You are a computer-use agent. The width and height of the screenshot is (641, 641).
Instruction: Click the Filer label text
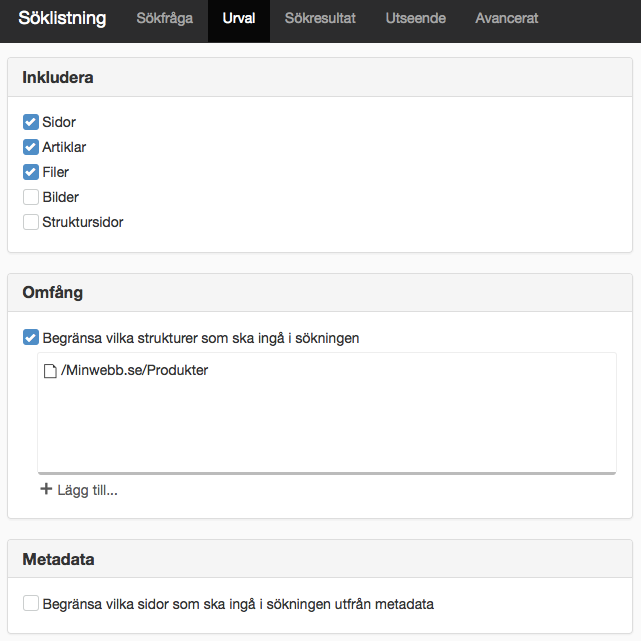pos(56,172)
